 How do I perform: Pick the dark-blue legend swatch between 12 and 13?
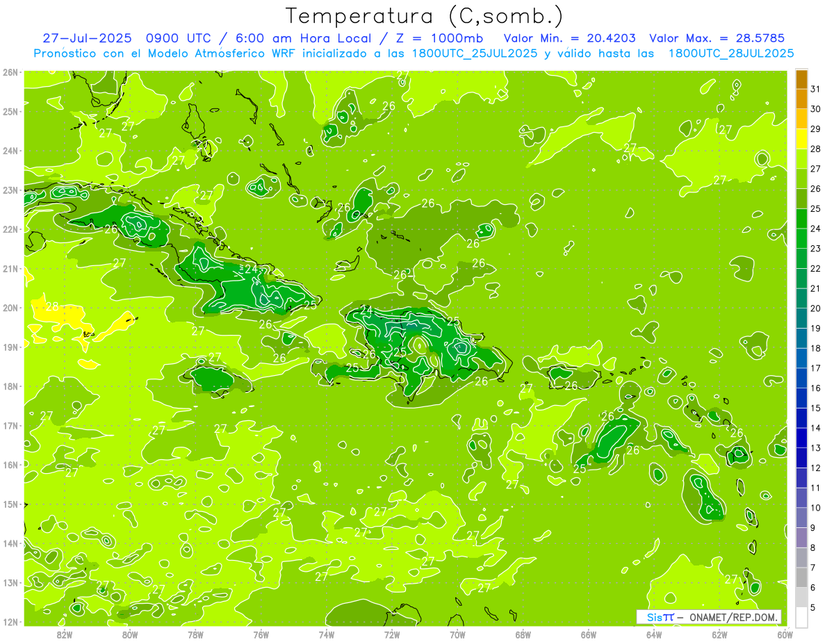[x=801, y=458]
